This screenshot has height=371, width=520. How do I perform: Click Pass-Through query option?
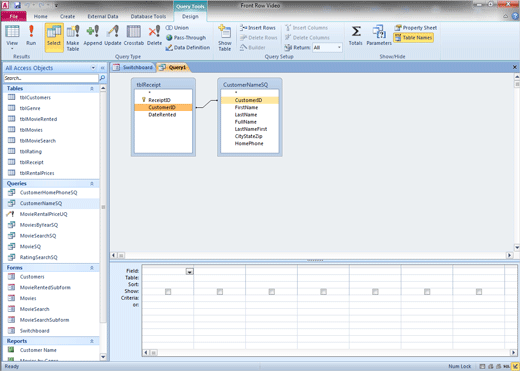(186, 38)
